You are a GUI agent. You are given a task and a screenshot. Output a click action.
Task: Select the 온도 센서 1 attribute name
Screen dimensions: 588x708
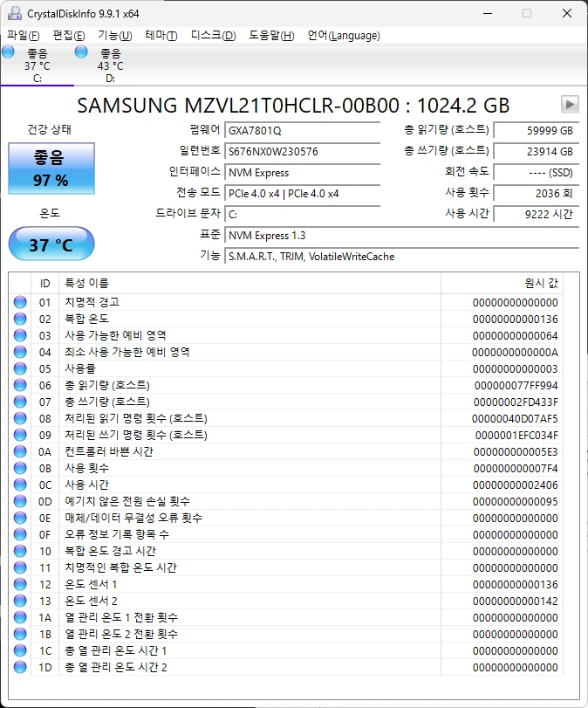[x=91, y=584]
